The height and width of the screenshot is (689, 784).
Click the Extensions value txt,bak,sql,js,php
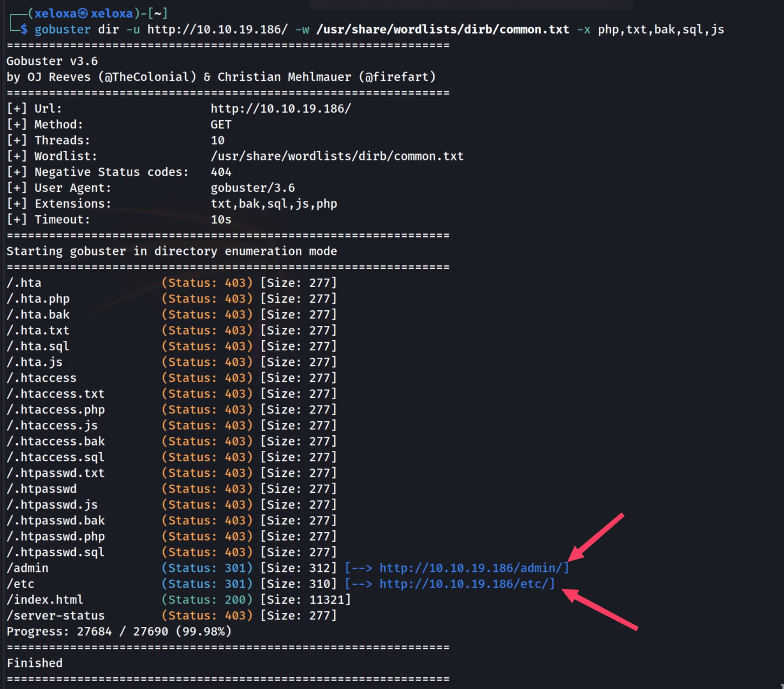tap(274, 204)
